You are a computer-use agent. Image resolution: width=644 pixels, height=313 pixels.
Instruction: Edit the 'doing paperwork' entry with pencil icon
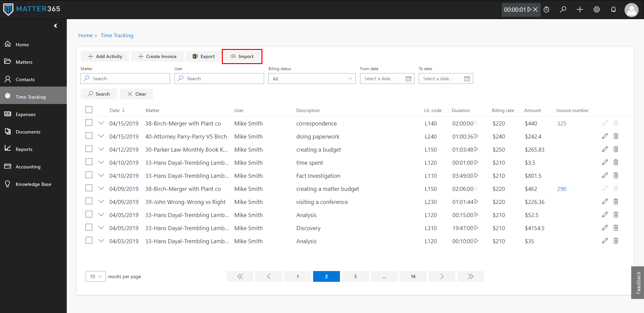605,136
